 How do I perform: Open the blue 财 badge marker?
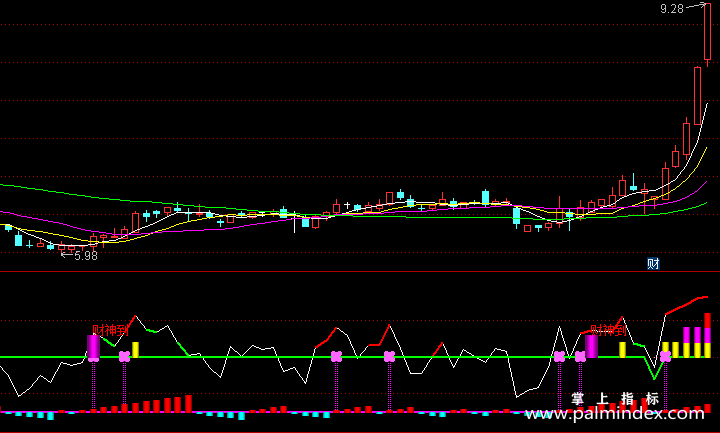pyautogui.click(x=653, y=264)
